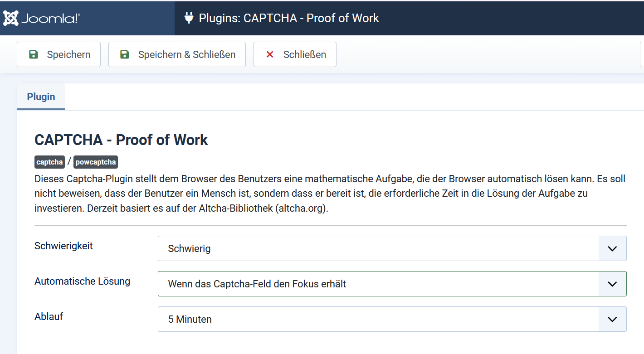The width and height of the screenshot is (644, 354).
Task: Click the 'captcha' badge
Action: pos(50,162)
